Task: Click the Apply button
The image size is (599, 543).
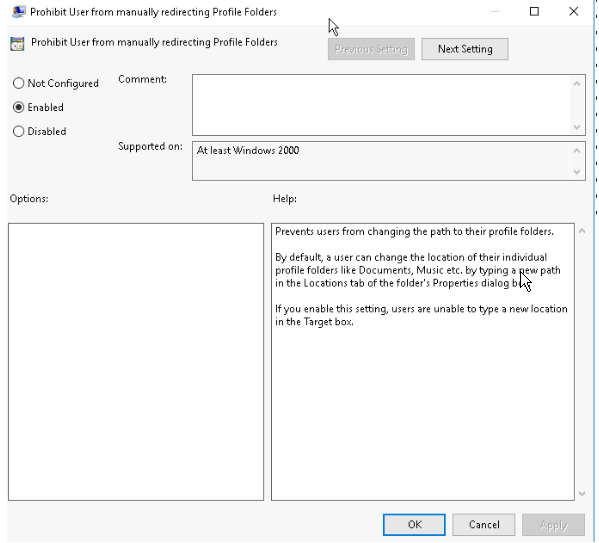Action: (554, 525)
